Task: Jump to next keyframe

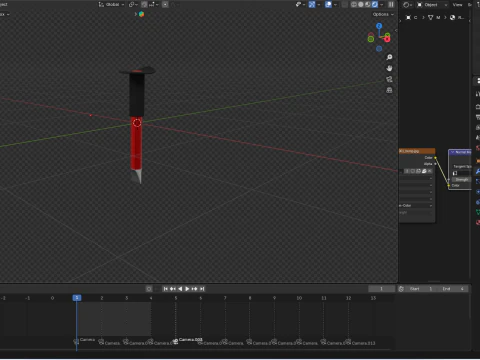Action: [195, 289]
